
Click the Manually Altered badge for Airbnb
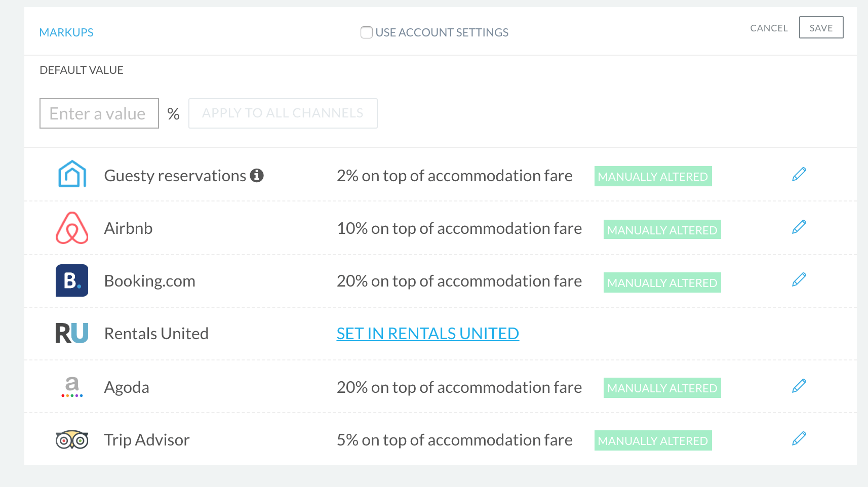pos(662,229)
